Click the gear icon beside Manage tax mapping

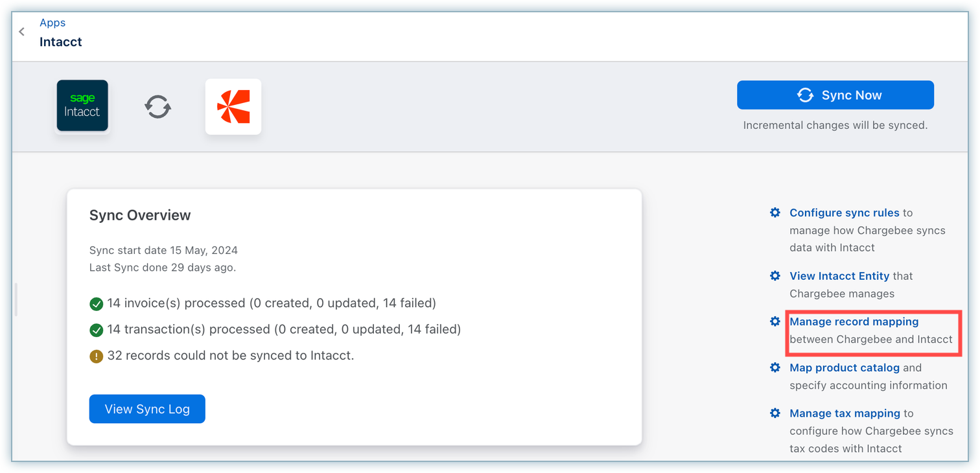[x=775, y=413]
